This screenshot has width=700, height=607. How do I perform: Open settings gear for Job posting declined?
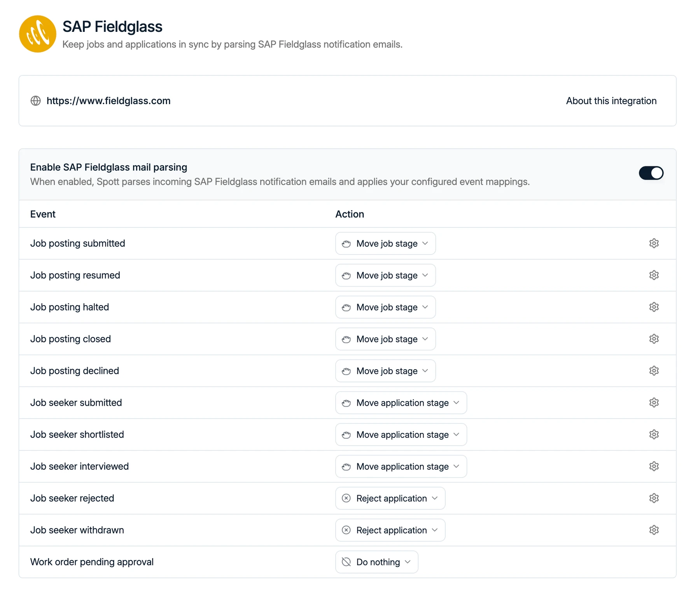coord(654,371)
